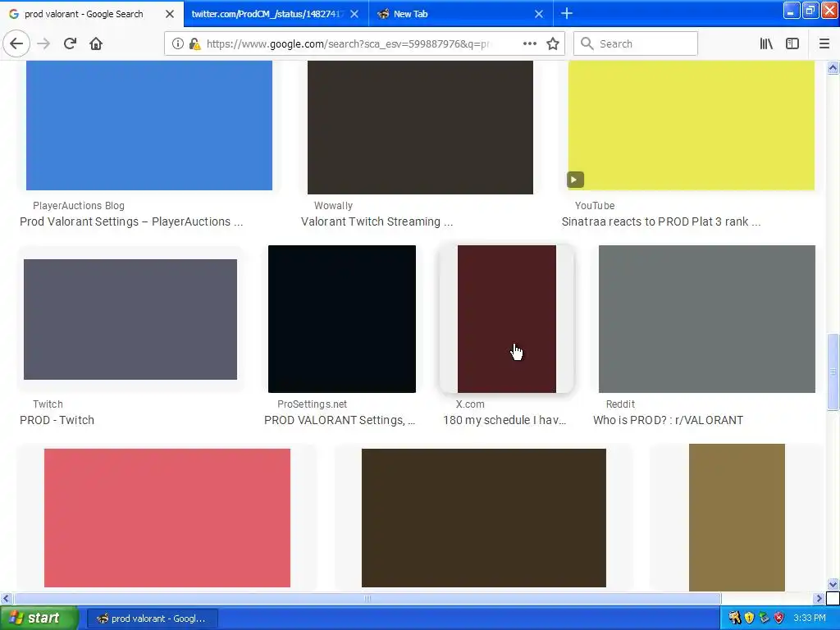Open the gray Reddit image thumbnail
The image size is (840, 630).
[x=706, y=319]
